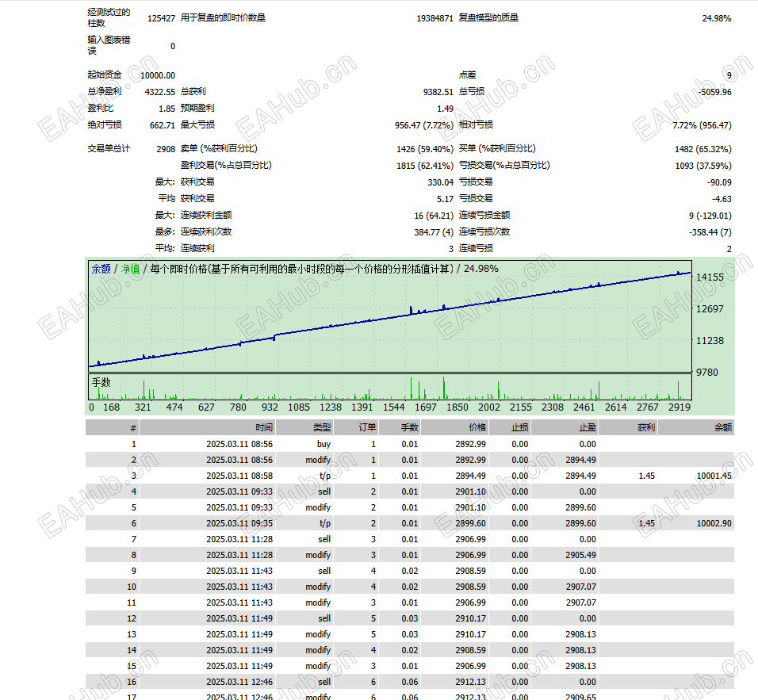Screen dimensions: 758x700
Task: Click the 余额 legend label in the chart
Action: pyautogui.click(x=101, y=269)
